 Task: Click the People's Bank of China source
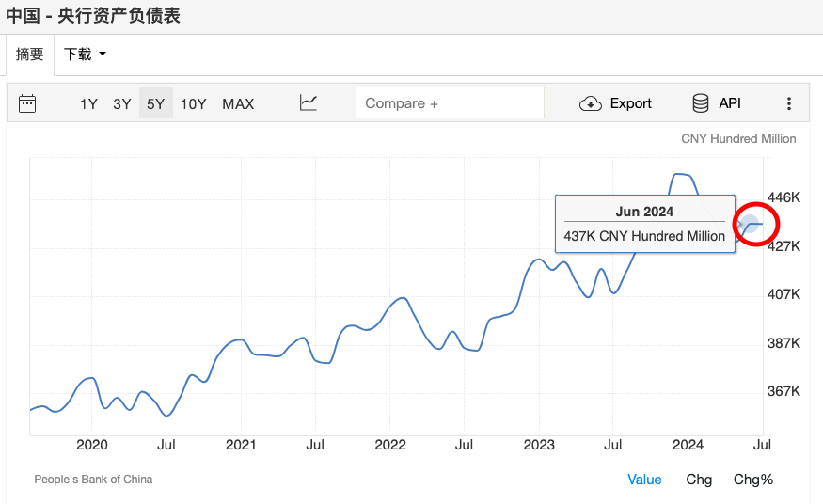93,480
